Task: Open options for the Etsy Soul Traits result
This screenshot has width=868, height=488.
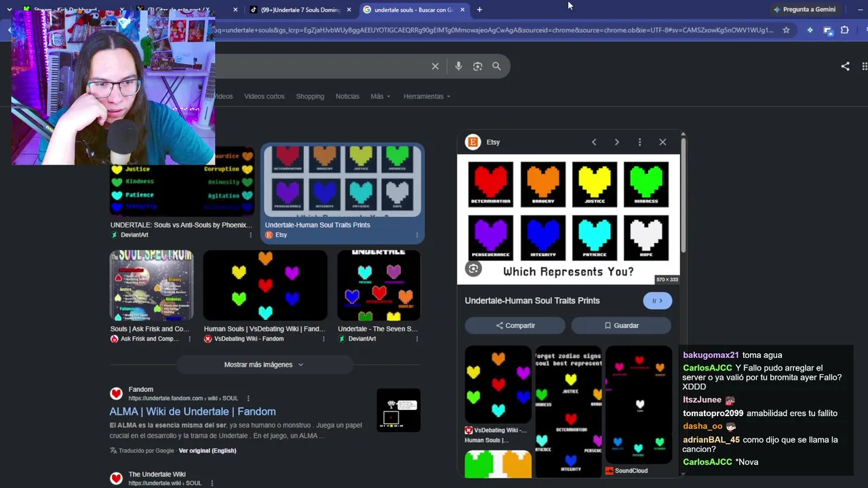Action: pyautogui.click(x=416, y=235)
